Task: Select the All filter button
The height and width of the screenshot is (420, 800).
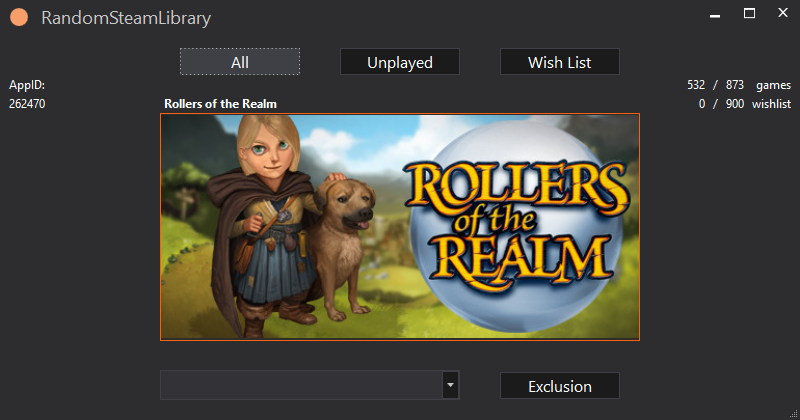Action: click(240, 62)
